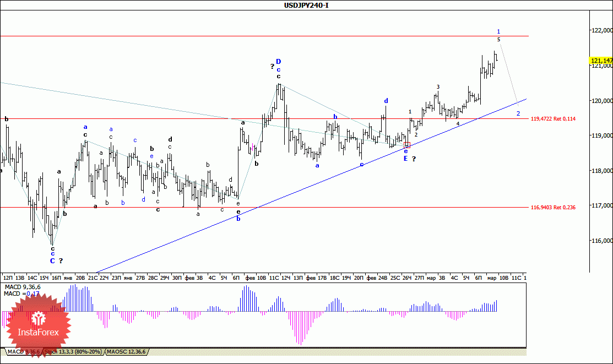Screen dimensions: 613x364
Task: Click the 16П date label on time axis
Action: pyautogui.click(x=56, y=278)
